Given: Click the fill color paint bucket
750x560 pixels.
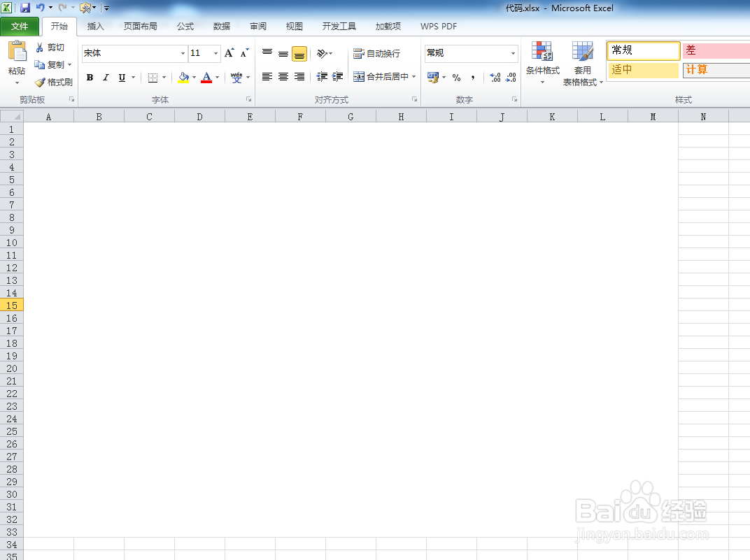Looking at the screenshot, I should click(x=183, y=78).
